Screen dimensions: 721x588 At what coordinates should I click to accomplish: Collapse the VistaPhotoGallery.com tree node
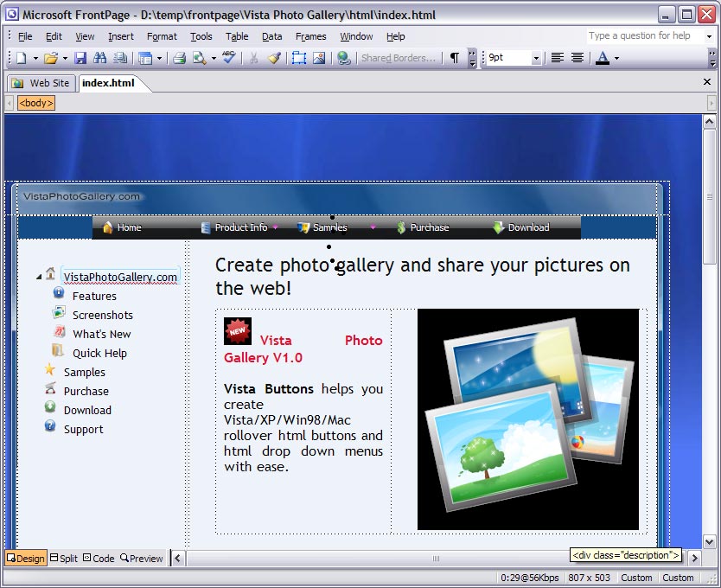[39, 277]
